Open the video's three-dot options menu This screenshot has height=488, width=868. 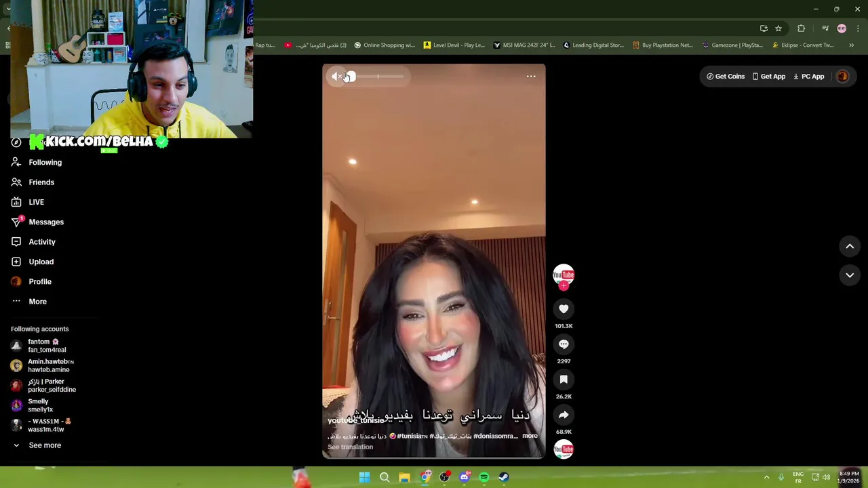[531, 77]
